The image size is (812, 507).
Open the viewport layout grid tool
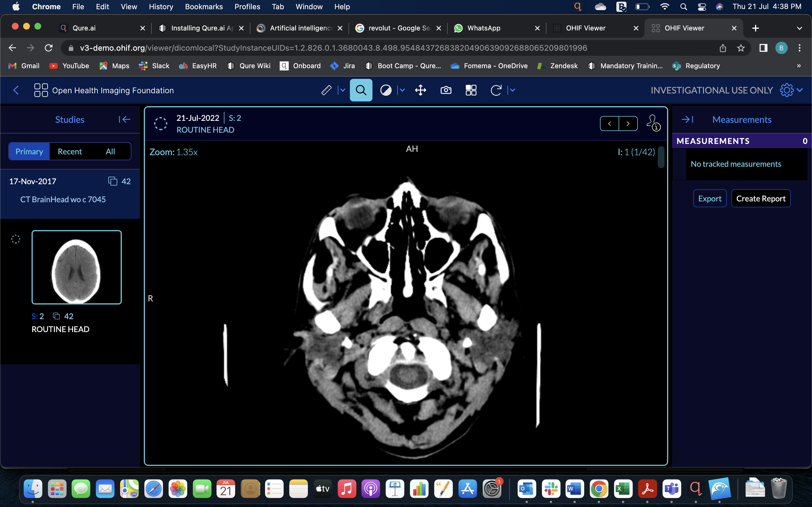(x=471, y=90)
